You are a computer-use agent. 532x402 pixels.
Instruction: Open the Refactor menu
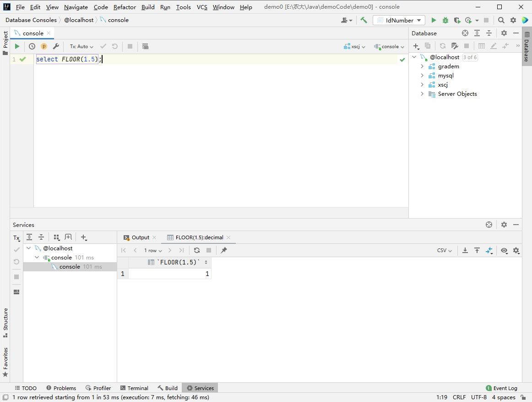pyautogui.click(x=125, y=7)
